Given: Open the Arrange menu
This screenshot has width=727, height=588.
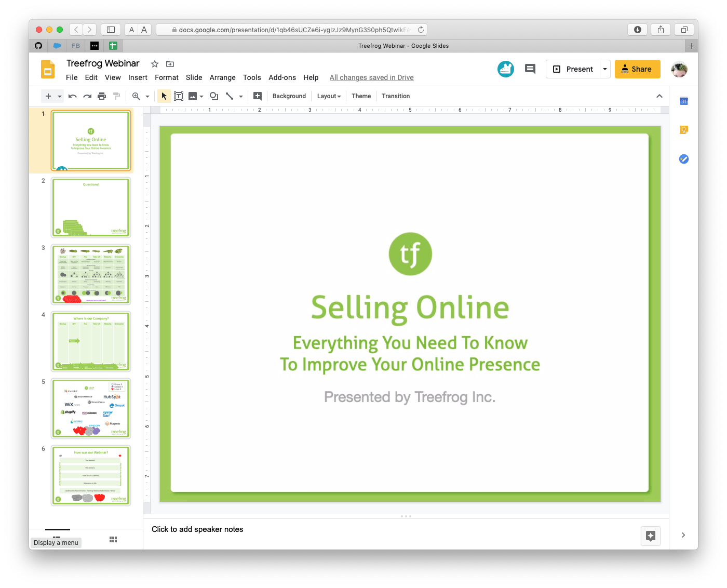Looking at the screenshot, I should [x=223, y=77].
